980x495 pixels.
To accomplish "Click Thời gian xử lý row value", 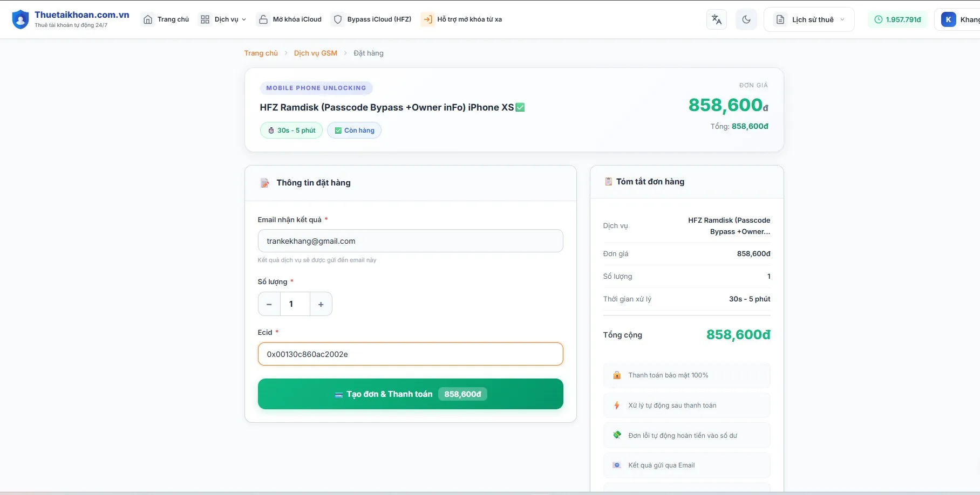I will click(750, 299).
